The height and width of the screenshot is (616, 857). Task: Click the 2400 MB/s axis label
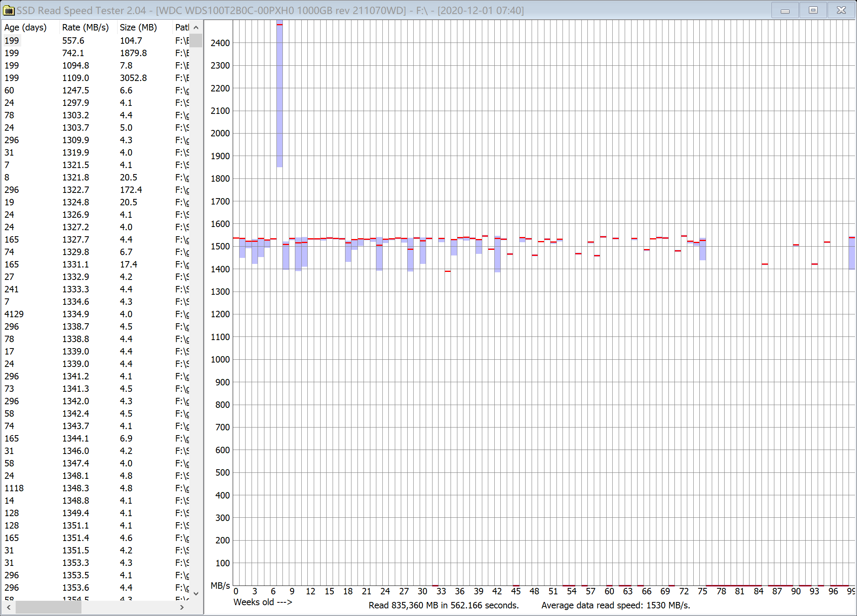220,43
